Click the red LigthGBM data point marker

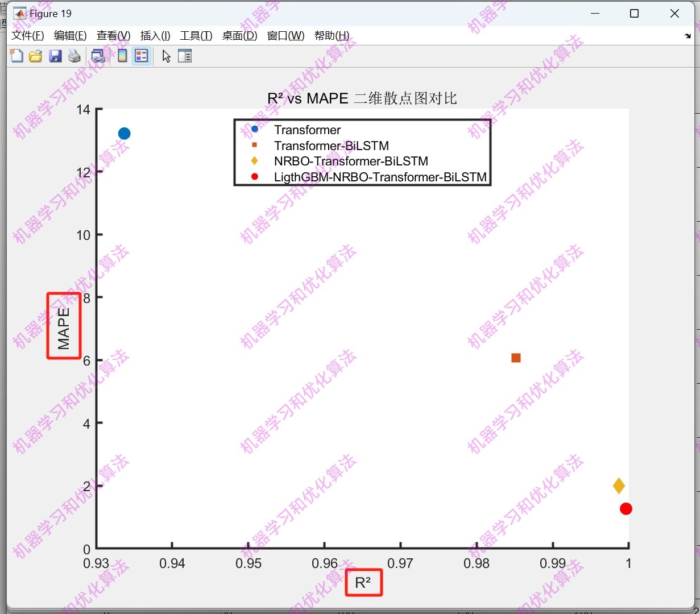[x=626, y=508]
